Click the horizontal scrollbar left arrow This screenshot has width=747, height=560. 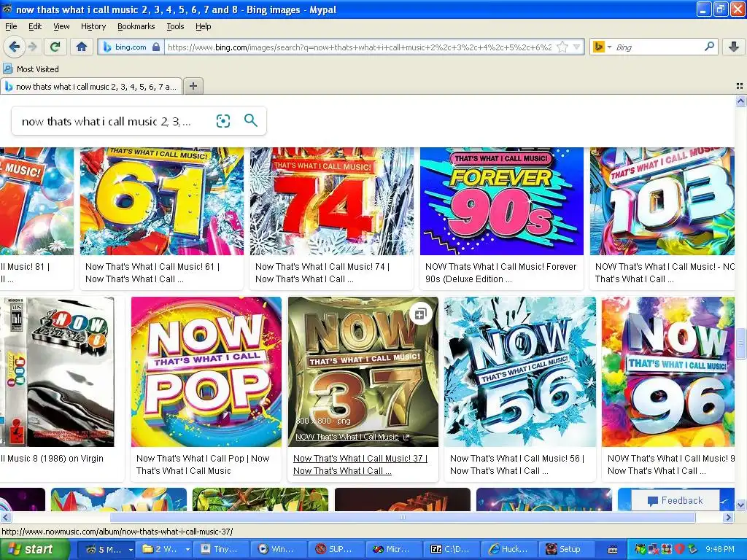point(5,517)
